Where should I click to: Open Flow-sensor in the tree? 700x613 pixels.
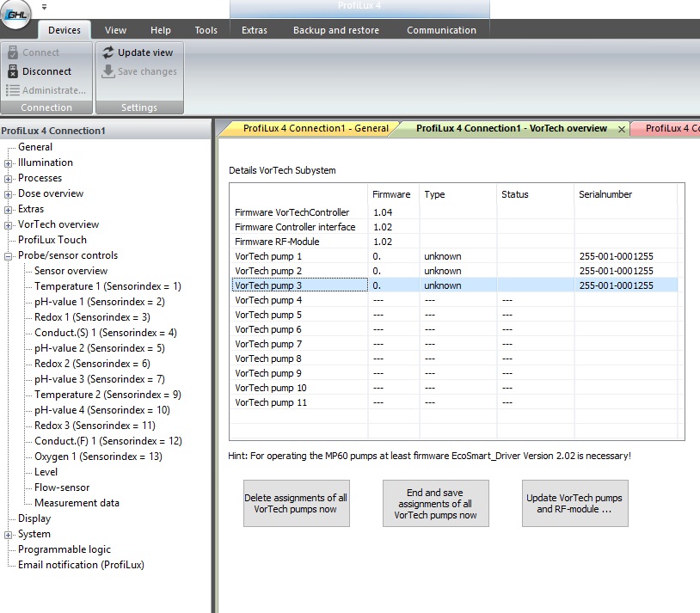coord(62,487)
